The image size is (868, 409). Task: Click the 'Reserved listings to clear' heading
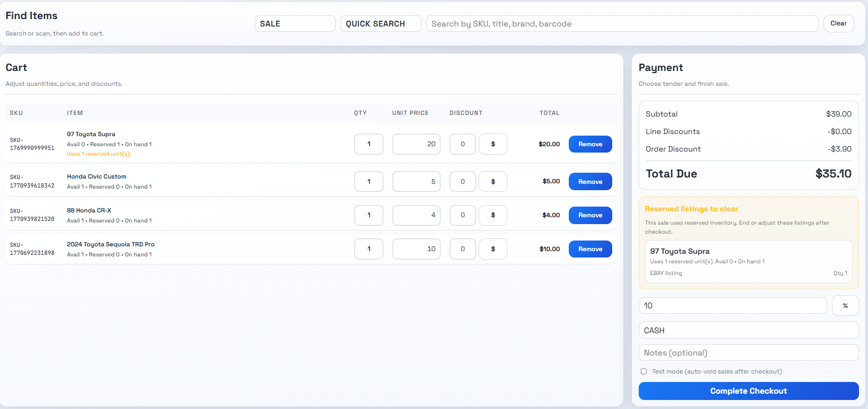point(691,209)
